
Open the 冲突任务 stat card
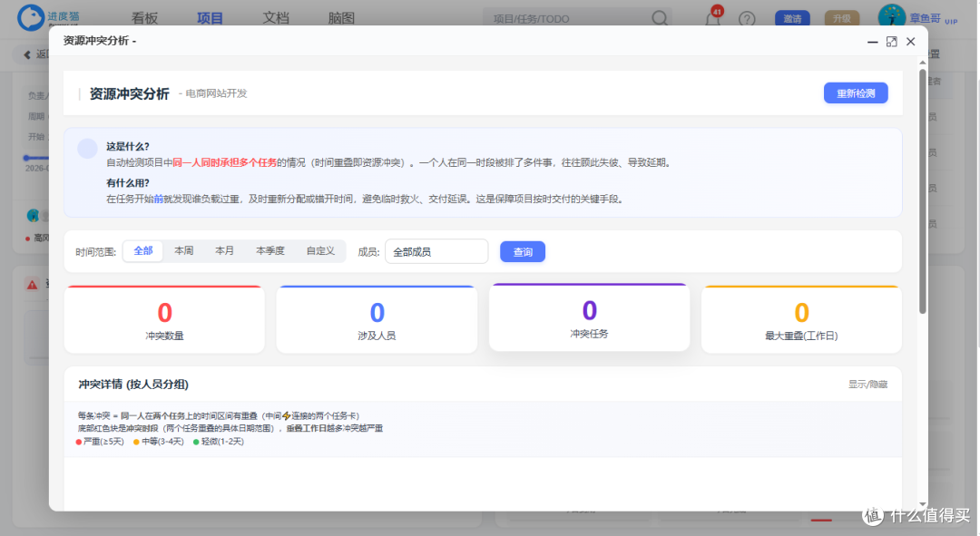(x=590, y=317)
